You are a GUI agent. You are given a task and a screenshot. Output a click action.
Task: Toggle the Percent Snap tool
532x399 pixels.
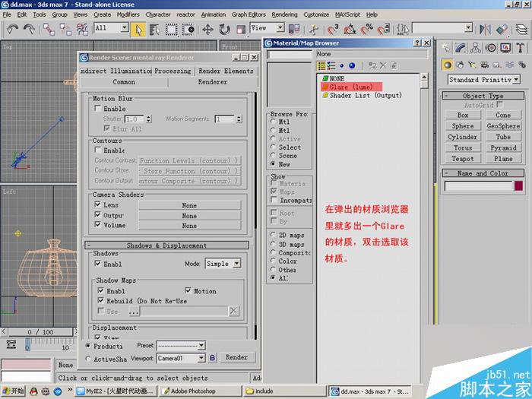tap(366, 30)
